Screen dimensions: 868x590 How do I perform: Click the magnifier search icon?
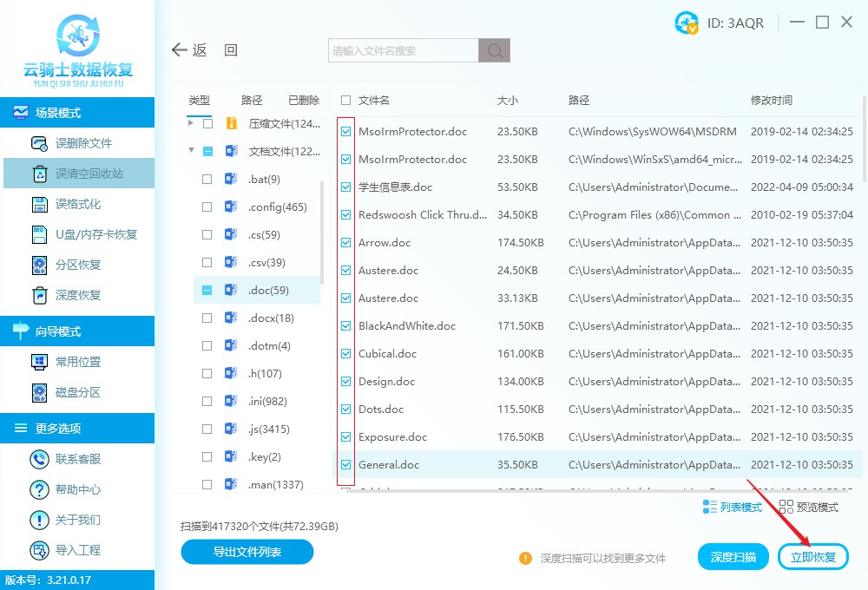point(495,50)
